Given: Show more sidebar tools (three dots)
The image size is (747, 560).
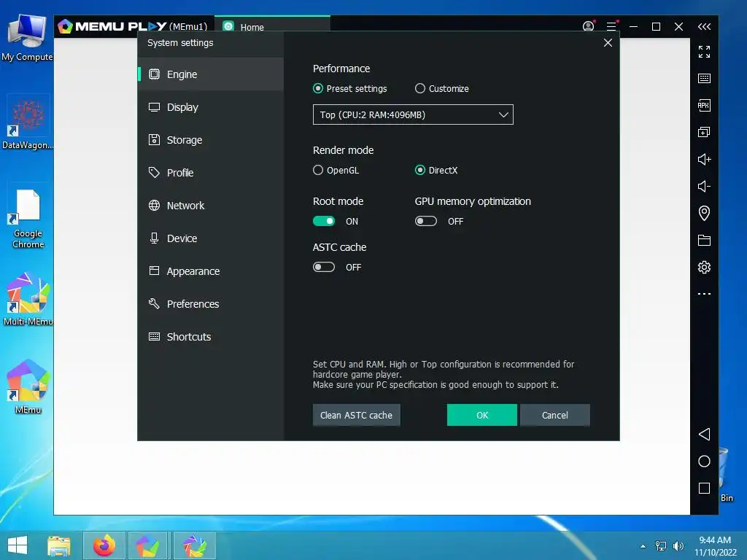Looking at the screenshot, I should [x=704, y=294].
